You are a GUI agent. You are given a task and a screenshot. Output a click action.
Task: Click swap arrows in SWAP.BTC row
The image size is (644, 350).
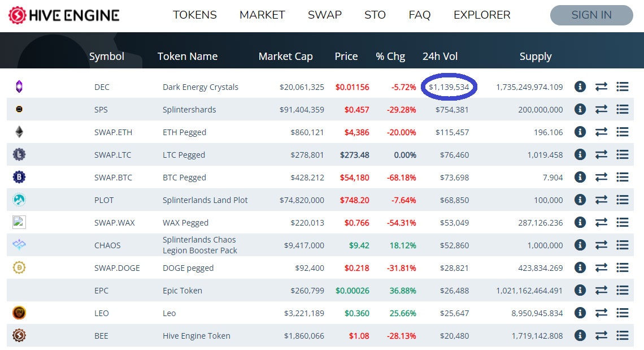[601, 178]
